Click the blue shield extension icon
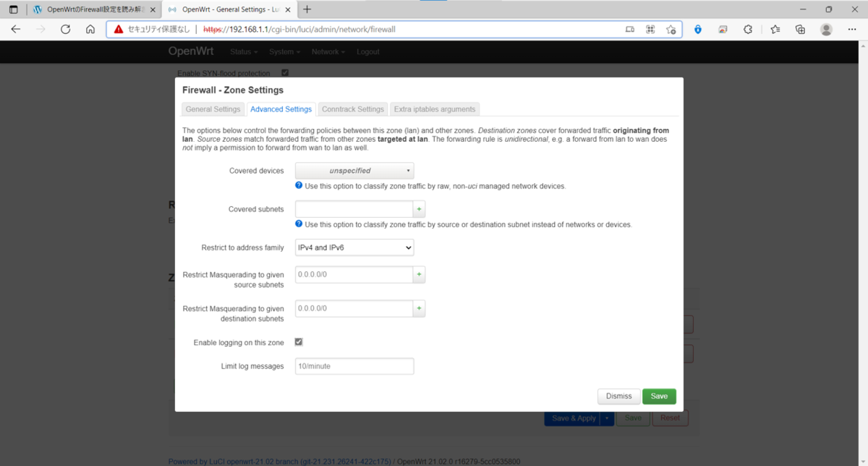 point(697,30)
